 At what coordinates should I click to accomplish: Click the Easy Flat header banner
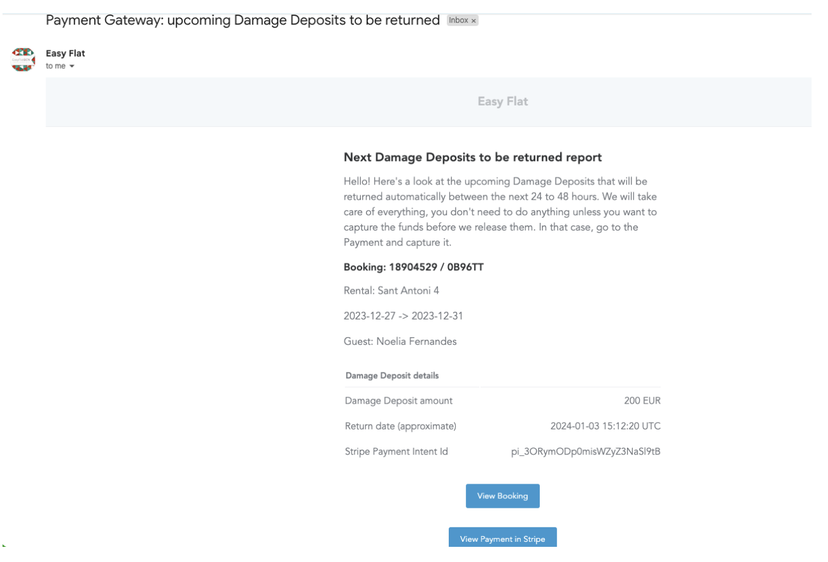coord(502,102)
